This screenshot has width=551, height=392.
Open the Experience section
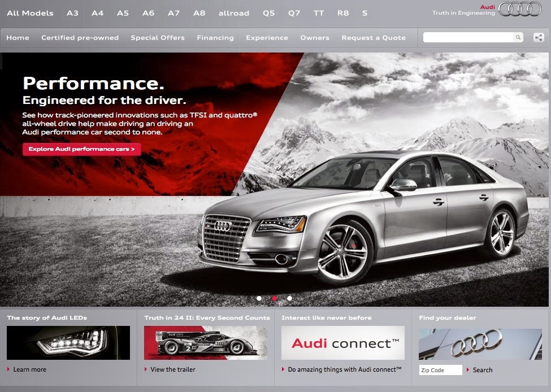[x=267, y=38]
